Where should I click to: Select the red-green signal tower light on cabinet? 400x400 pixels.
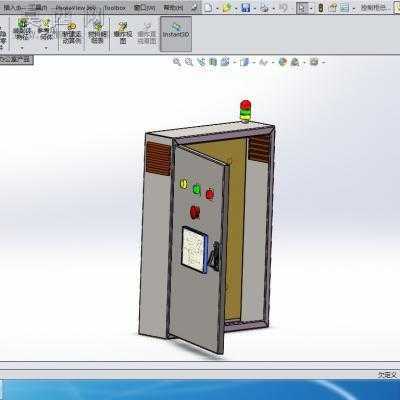(245, 110)
